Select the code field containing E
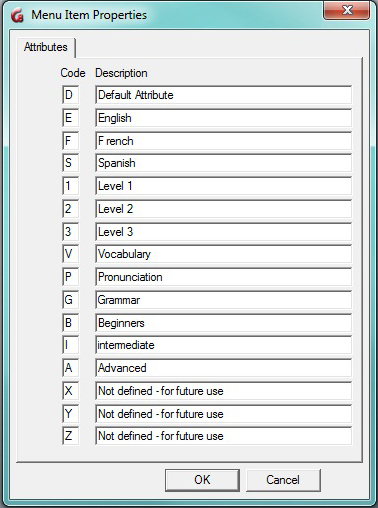This screenshot has height=508, width=378. coord(71,118)
